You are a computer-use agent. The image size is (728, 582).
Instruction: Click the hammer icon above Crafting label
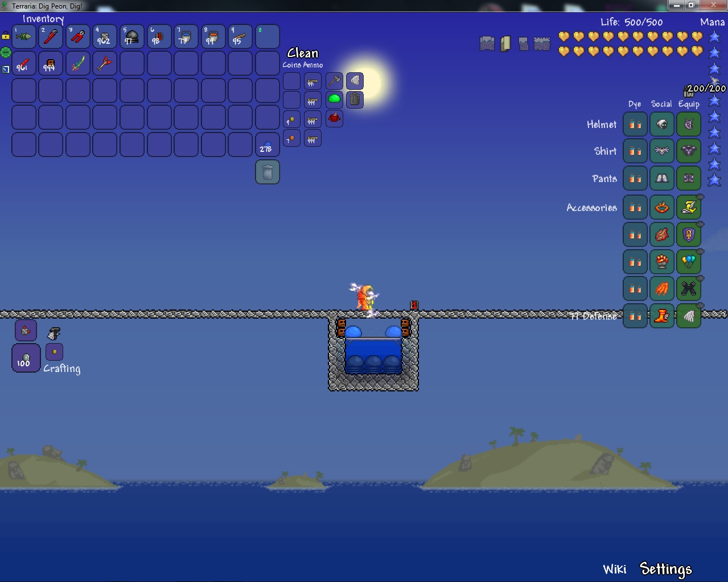(54, 333)
